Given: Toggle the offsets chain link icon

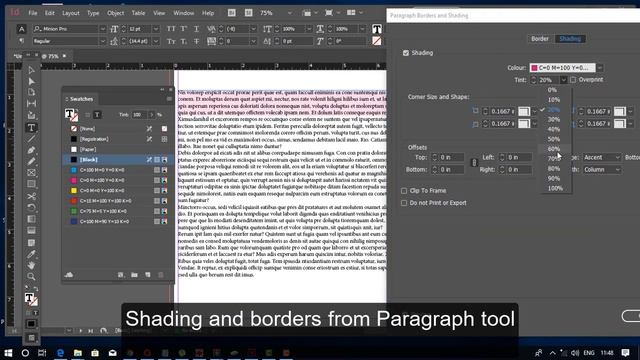Looking at the screenshot, I should [x=474, y=163].
